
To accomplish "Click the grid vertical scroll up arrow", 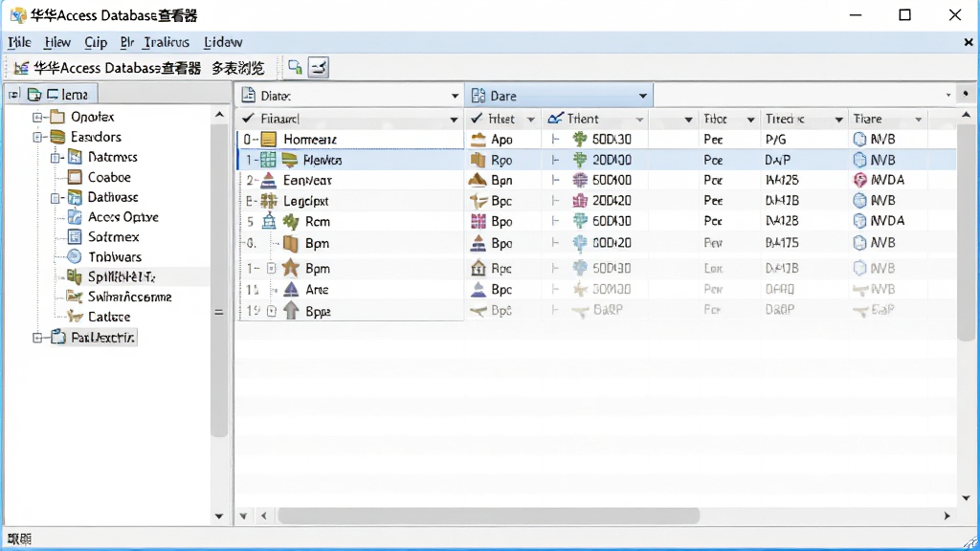I will pos(967,115).
